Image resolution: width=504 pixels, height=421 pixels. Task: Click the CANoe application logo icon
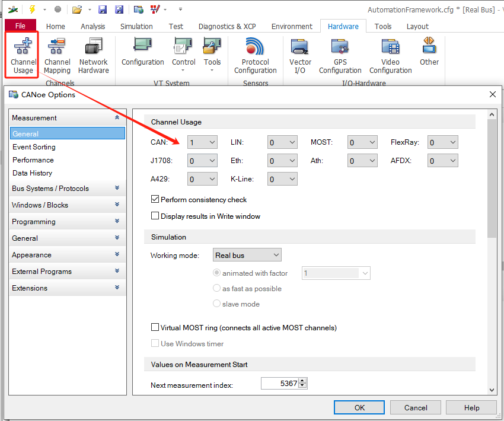[x=13, y=9]
